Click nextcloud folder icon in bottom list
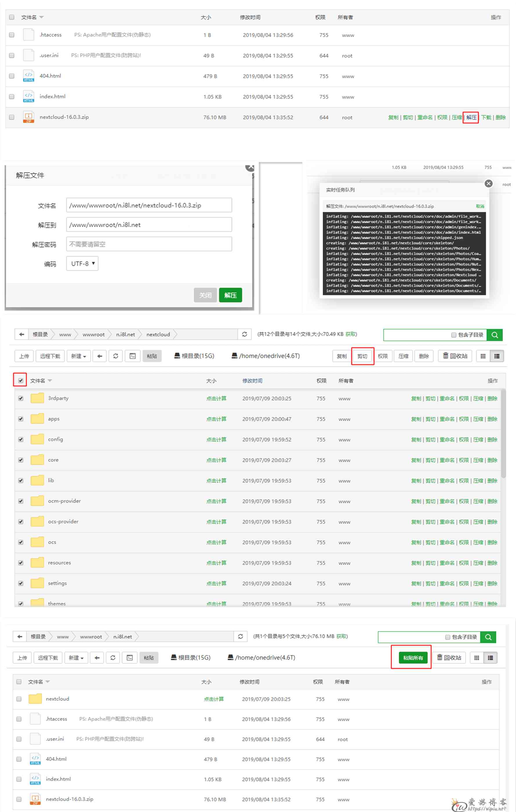This screenshot has width=516, height=812. point(35,699)
